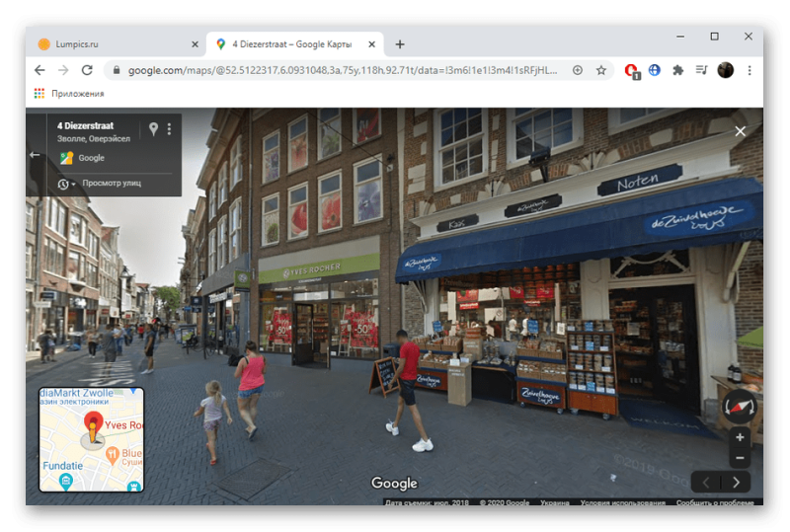Switch to the Lumpics.ru tab
The height and width of the screenshot is (532, 790).
click(x=116, y=44)
